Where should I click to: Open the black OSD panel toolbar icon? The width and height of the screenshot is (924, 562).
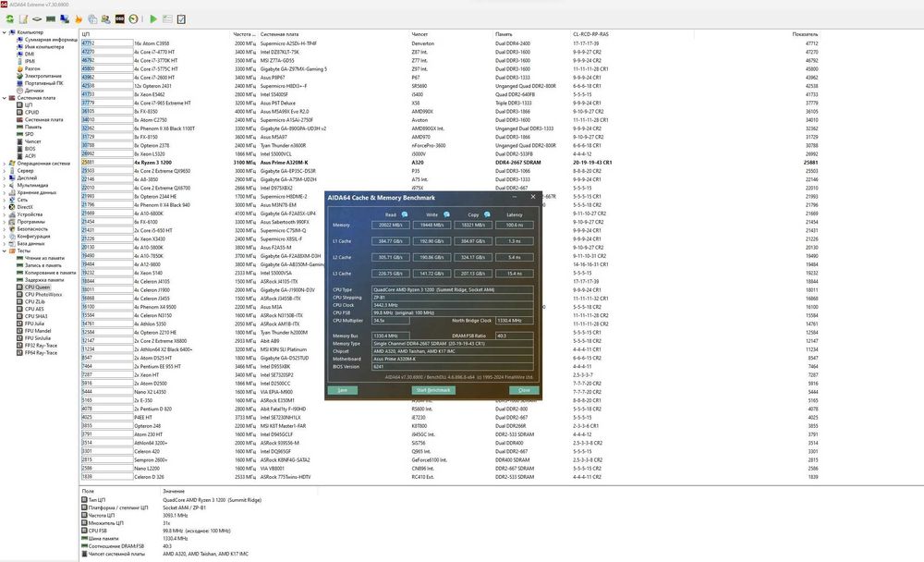(x=119, y=19)
